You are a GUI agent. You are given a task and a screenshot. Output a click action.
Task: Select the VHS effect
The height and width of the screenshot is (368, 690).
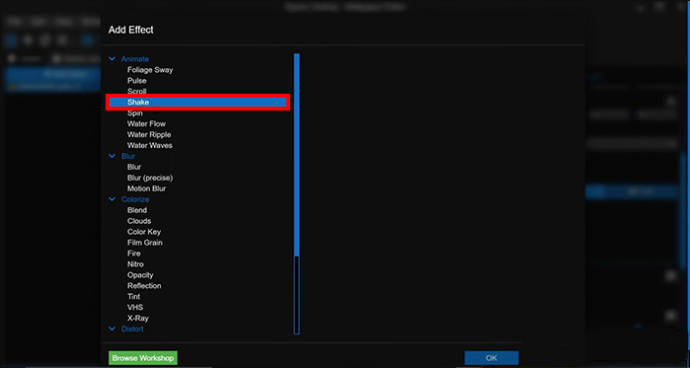point(135,307)
